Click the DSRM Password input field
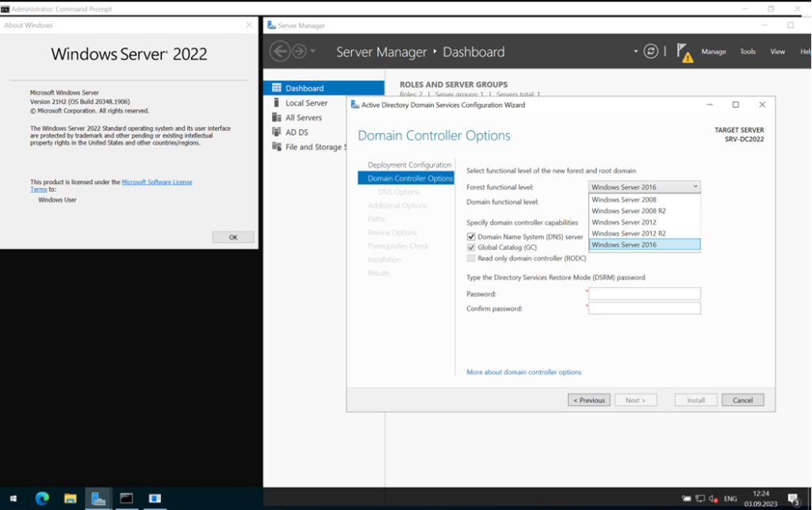This screenshot has width=812, height=510. (644, 293)
